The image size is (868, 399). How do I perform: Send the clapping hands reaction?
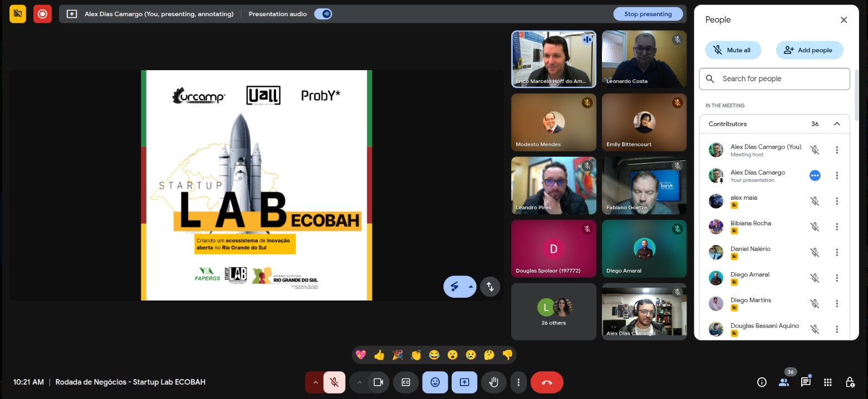tap(416, 354)
